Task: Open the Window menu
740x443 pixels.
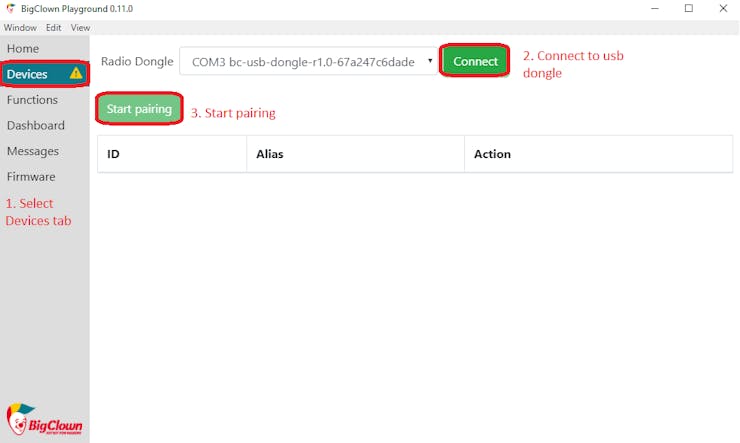Action: click(x=20, y=28)
